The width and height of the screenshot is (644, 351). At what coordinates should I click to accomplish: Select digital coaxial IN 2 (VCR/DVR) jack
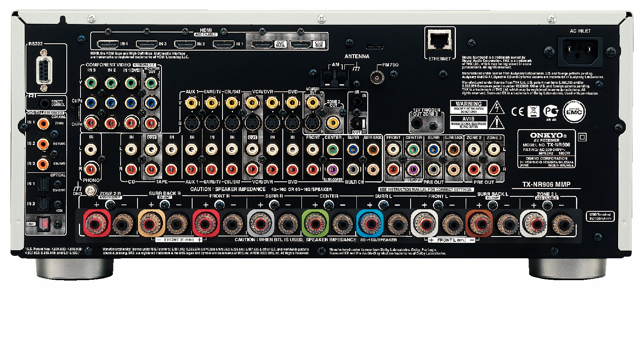[43, 144]
